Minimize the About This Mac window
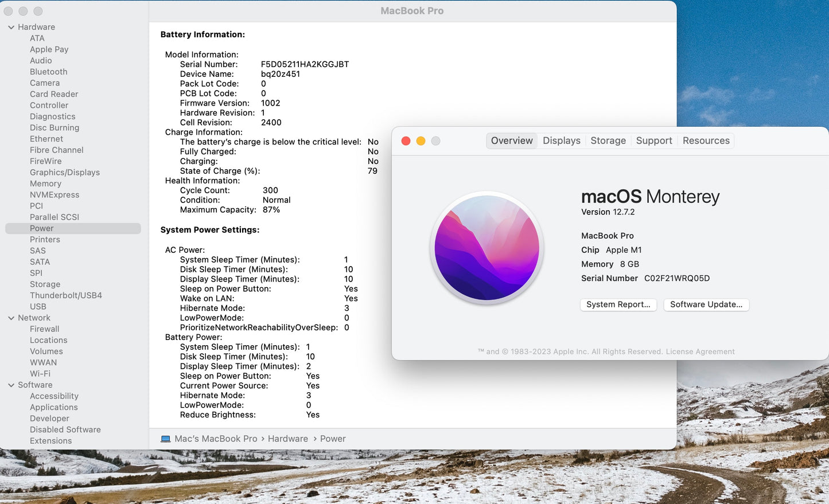 click(421, 141)
